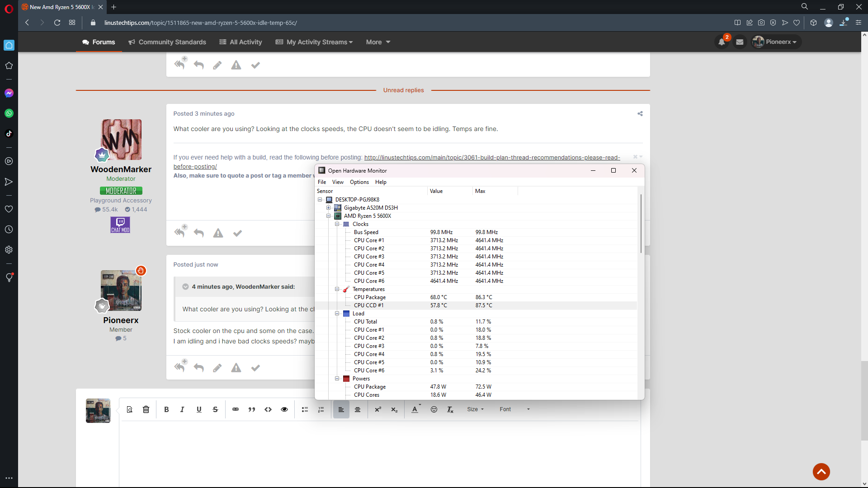Share WoodenMarker's post via share icon
The height and width of the screenshot is (488, 868).
640,114
